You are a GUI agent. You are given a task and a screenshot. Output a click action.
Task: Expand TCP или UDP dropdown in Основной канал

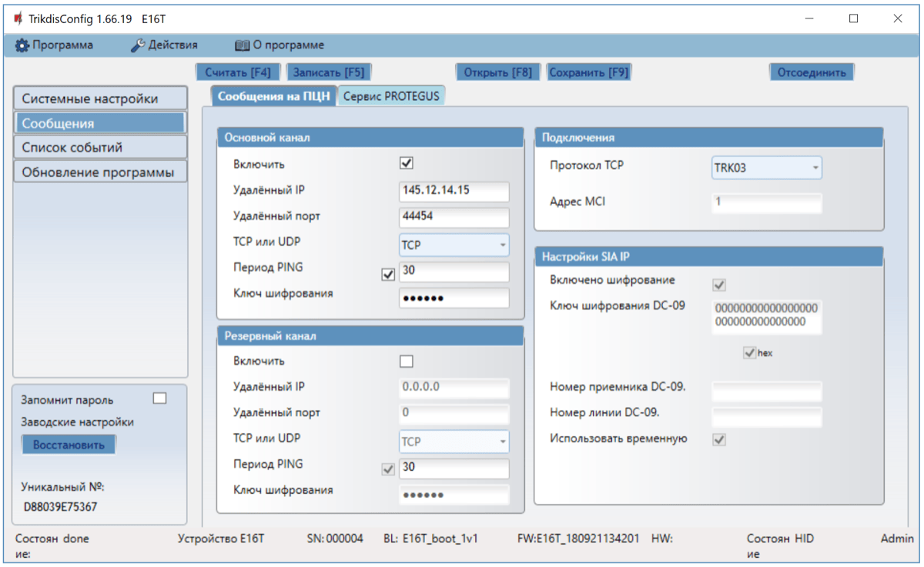454,245
